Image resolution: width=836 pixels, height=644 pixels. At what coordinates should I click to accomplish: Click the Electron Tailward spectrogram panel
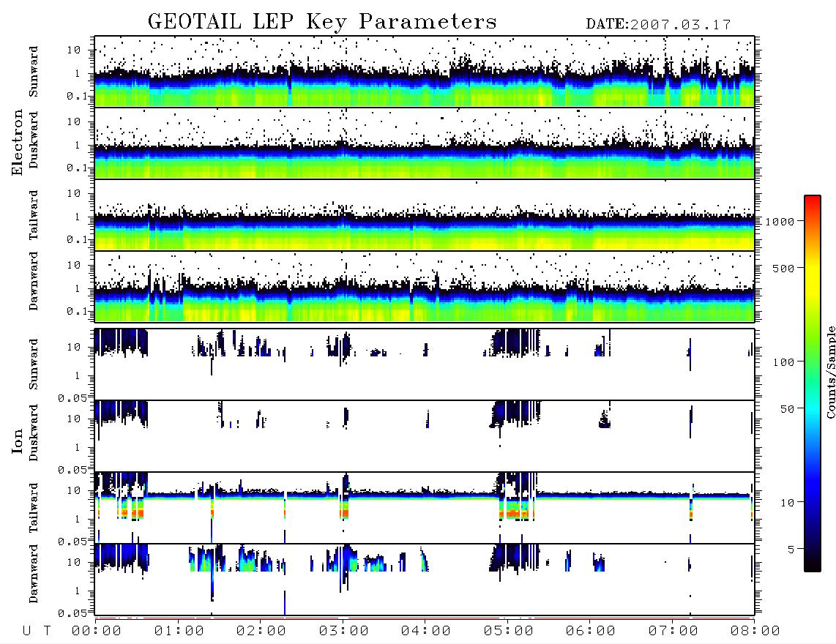tap(425, 215)
